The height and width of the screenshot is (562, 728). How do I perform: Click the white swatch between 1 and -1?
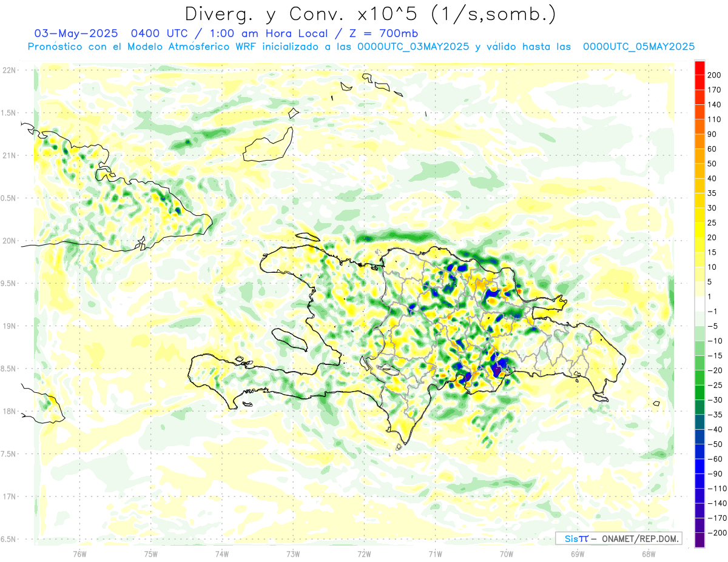coord(700,304)
